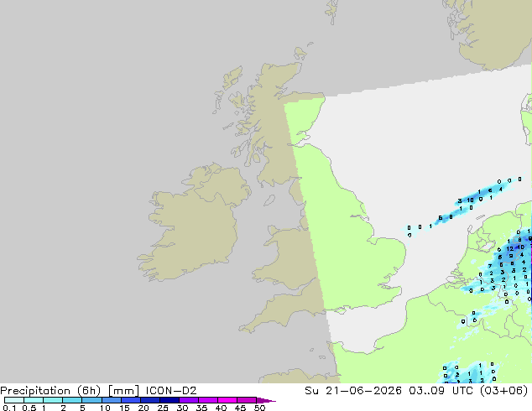Click the word 'Precipitation' in the title
The image size is (532, 411).
pyautogui.click(x=35, y=391)
